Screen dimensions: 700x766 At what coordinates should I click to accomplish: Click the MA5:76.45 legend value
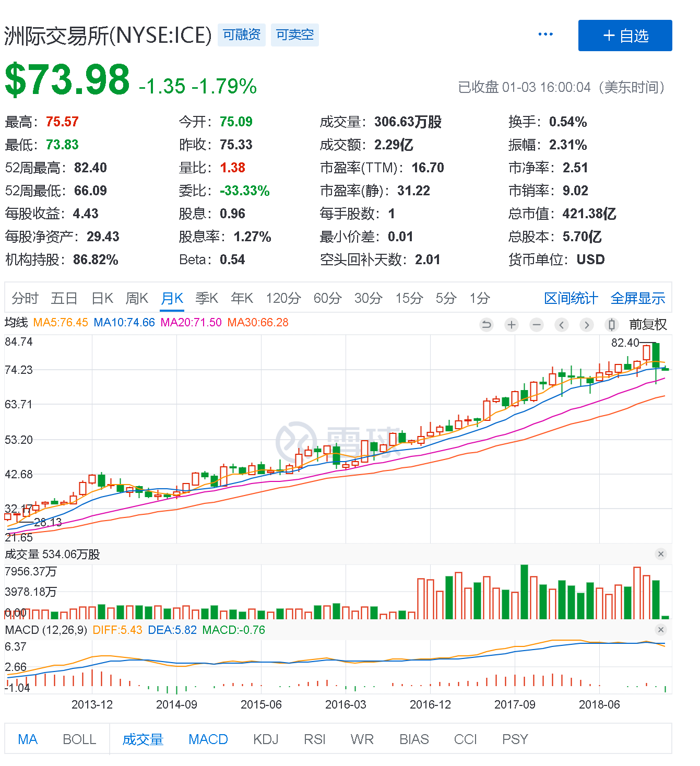[x=61, y=323]
